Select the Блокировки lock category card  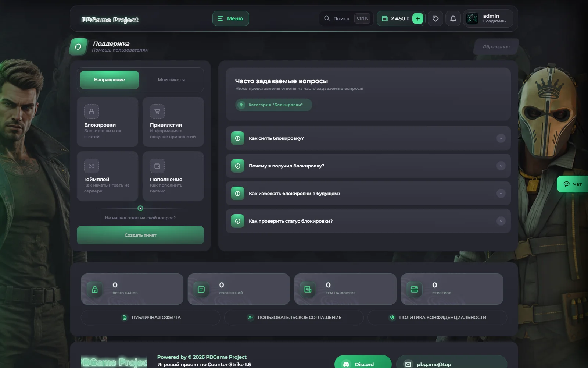107,122
